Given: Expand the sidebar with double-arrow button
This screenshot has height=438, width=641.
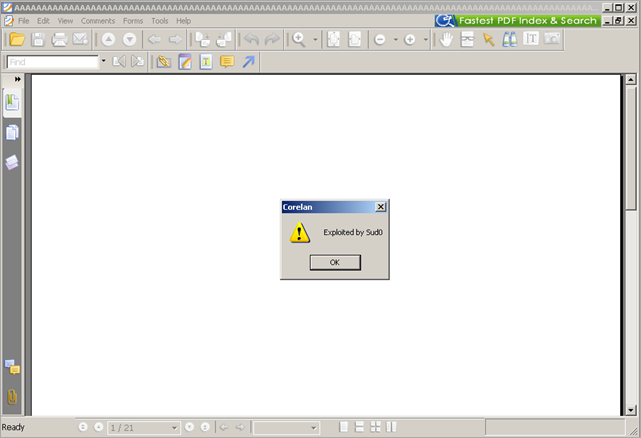Looking at the screenshot, I should click(18, 79).
